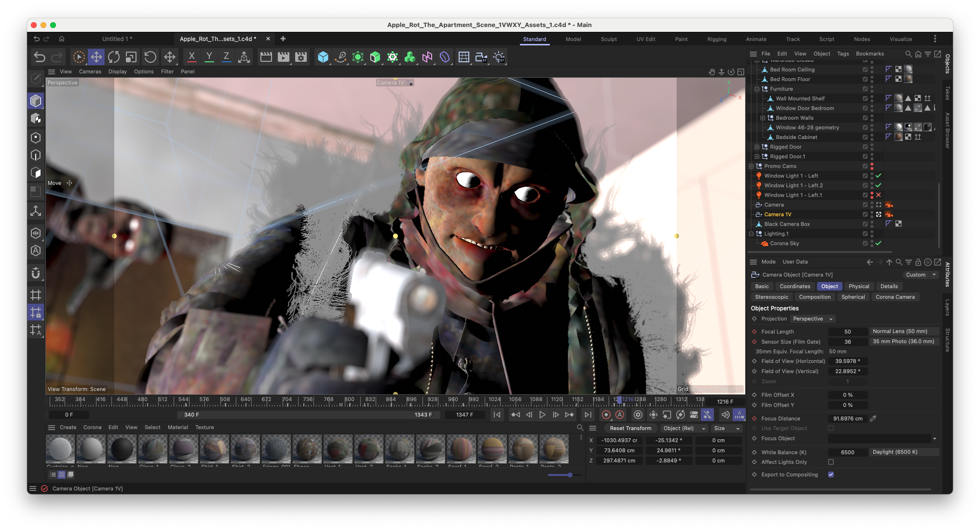Select the Rotate tool

114,57
